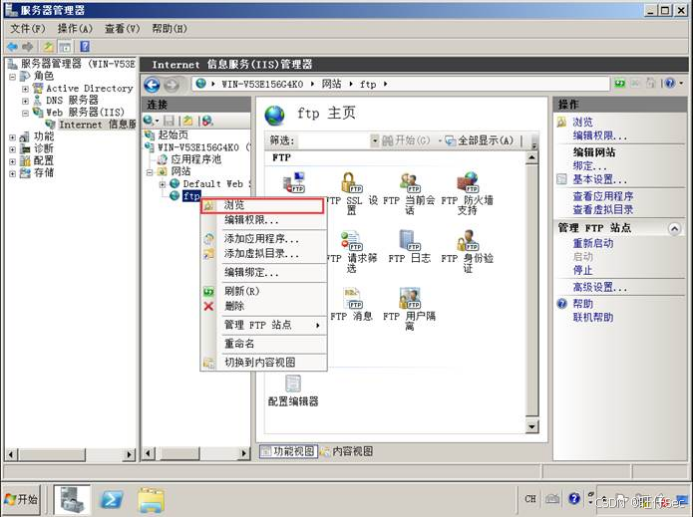
Task: Expand the Active Directory node
Action: click(25, 89)
